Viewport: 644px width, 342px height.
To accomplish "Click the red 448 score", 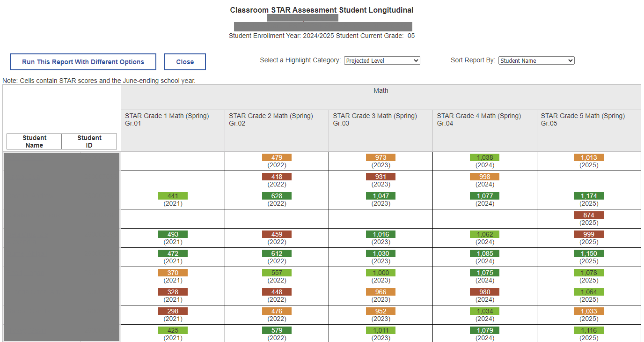I will 277,292.
